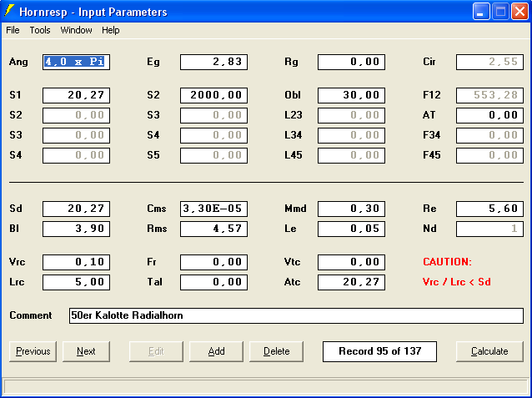The image size is (532, 398).
Task: Open the Help menu
Action: pos(111,30)
